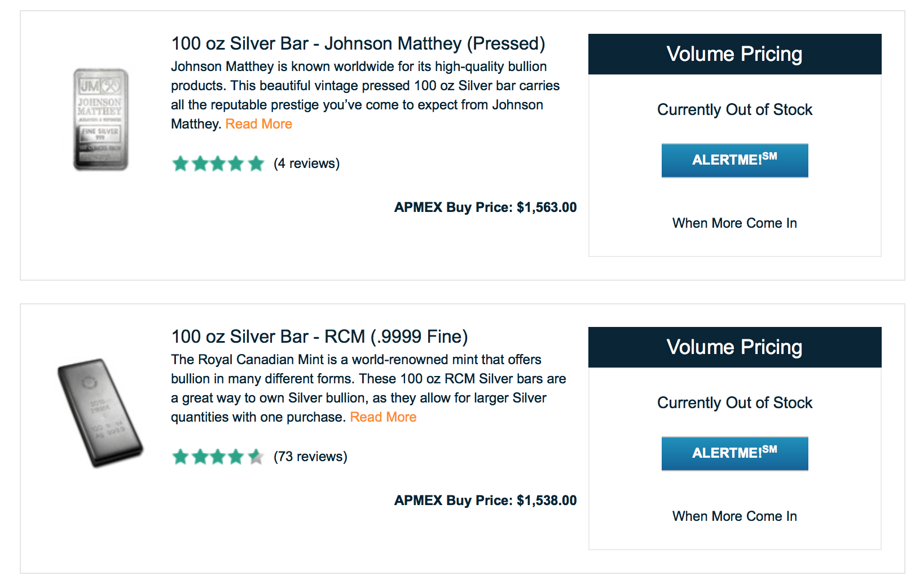Click Currently Out of Stock for Johnson Matthey
Viewport: 924px width, 584px height.
(x=734, y=109)
